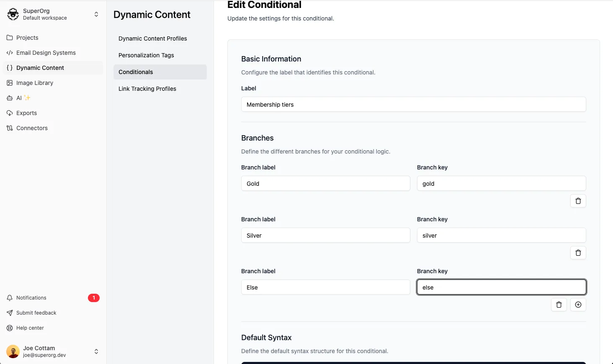Switch to Personalization Tags section

point(146,55)
